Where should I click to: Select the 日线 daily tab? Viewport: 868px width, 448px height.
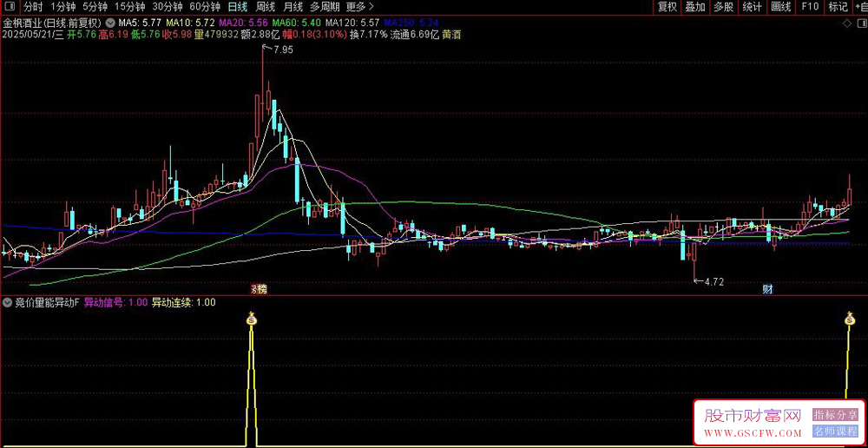(x=238, y=7)
